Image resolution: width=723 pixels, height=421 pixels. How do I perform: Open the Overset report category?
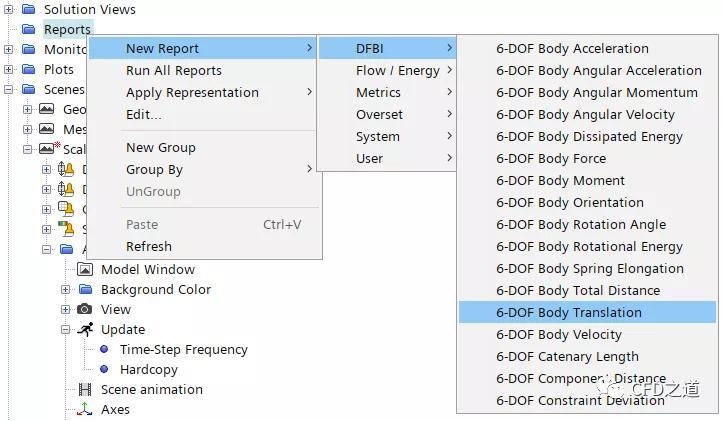(387, 114)
